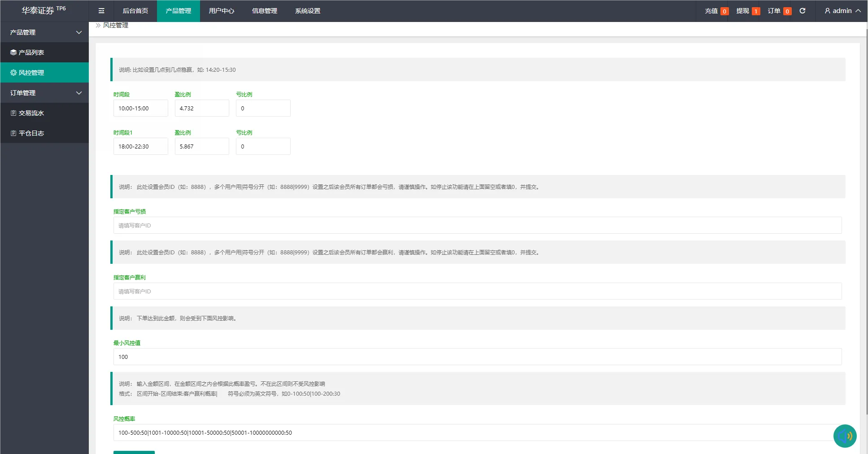Click the admin username
This screenshot has width=868, height=454.
(x=842, y=11)
